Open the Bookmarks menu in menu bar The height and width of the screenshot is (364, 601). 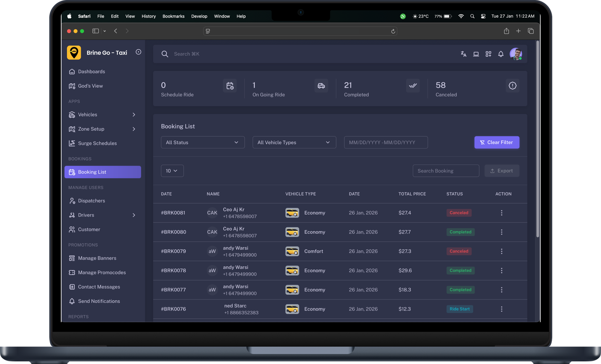point(174,16)
